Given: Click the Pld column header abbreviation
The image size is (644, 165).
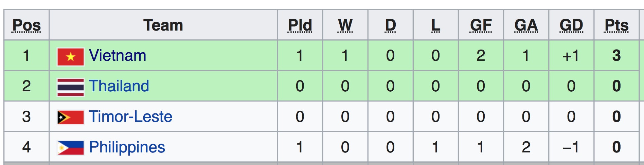Looking at the screenshot, I should pyautogui.click(x=300, y=25).
